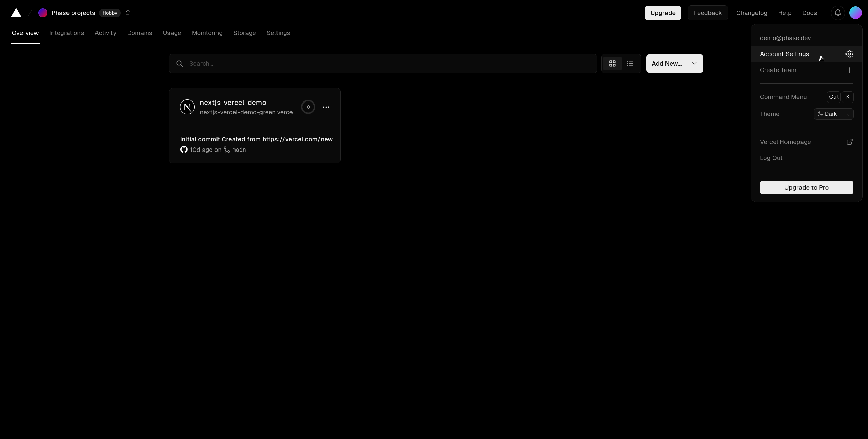This screenshot has height=439, width=868.
Task: Expand the Hobby plan switcher chevron
Action: tap(128, 13)
